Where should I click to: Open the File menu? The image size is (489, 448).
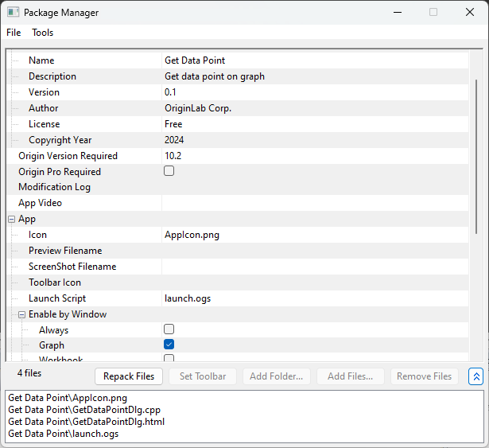[x=14, y=33]
